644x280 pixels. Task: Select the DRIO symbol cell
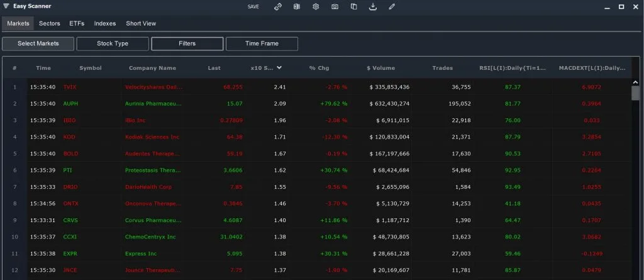tap(70, 187)
